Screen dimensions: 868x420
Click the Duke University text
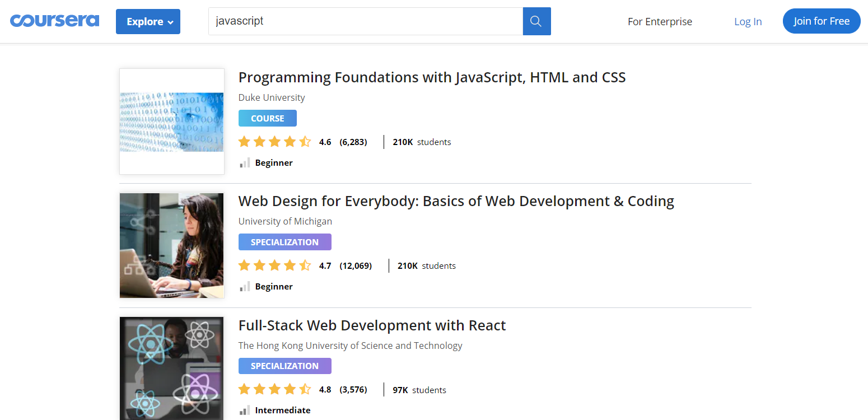point(272,97)
